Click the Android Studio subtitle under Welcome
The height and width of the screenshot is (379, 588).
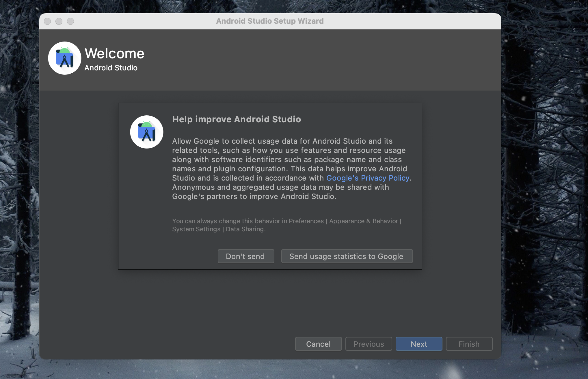tap(111, 68)
